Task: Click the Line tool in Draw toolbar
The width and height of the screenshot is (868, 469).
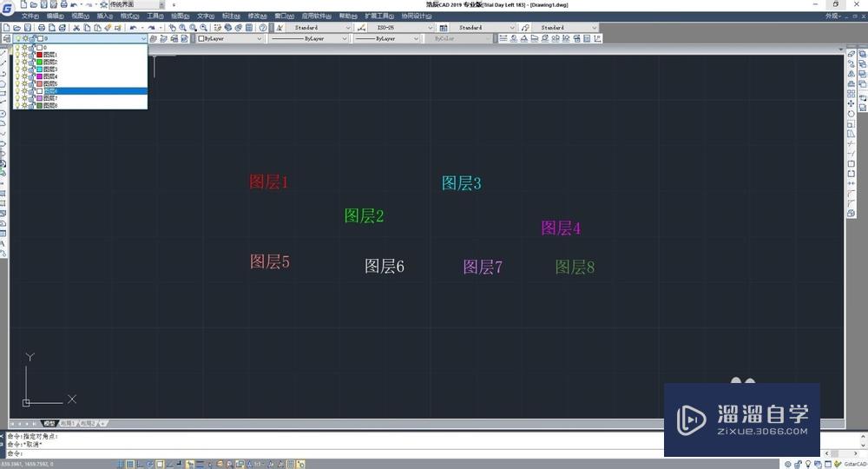Action: pos(3,54)
